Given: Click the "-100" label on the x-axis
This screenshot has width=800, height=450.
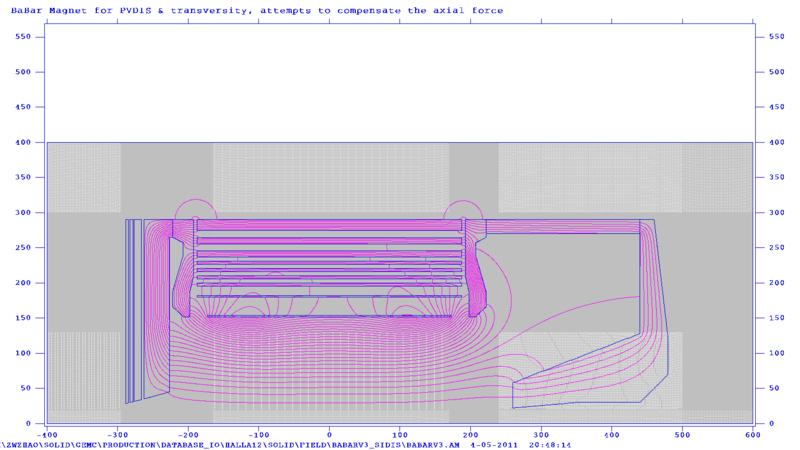Looking at the screenshot, I should click(259, 435).
